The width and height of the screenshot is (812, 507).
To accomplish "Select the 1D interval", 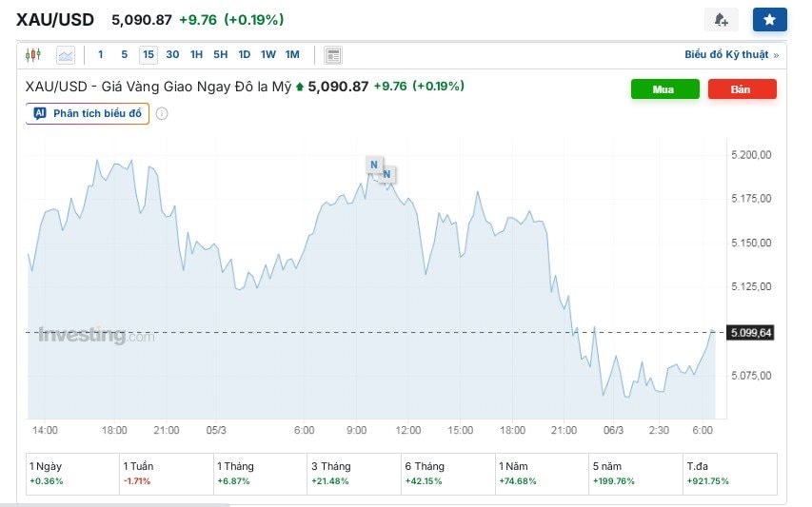I will pos(245,55).
